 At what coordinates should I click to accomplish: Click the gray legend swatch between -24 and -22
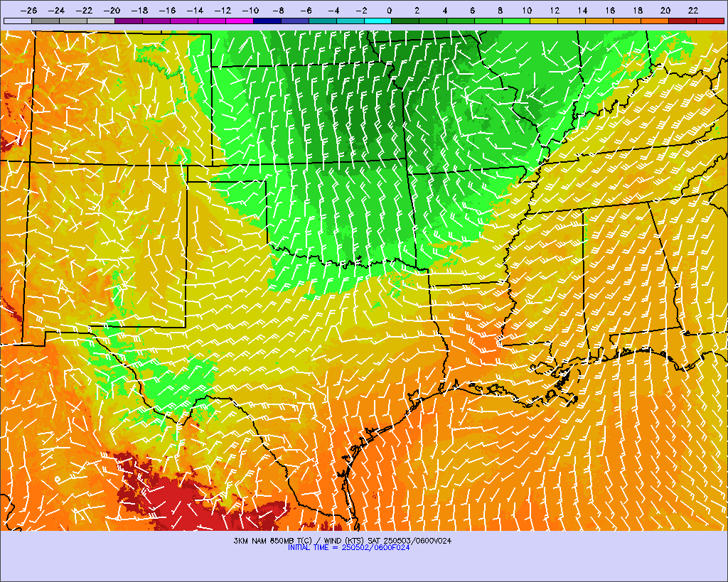73,21
